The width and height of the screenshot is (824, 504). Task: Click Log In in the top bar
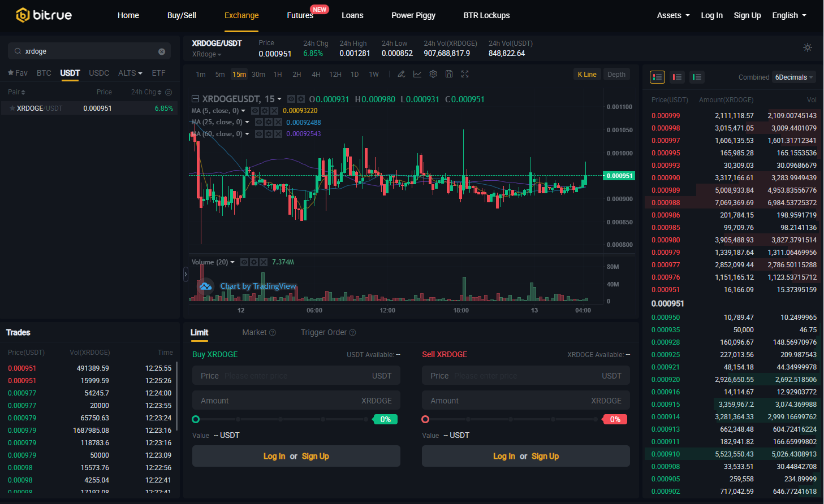[711, 15]
